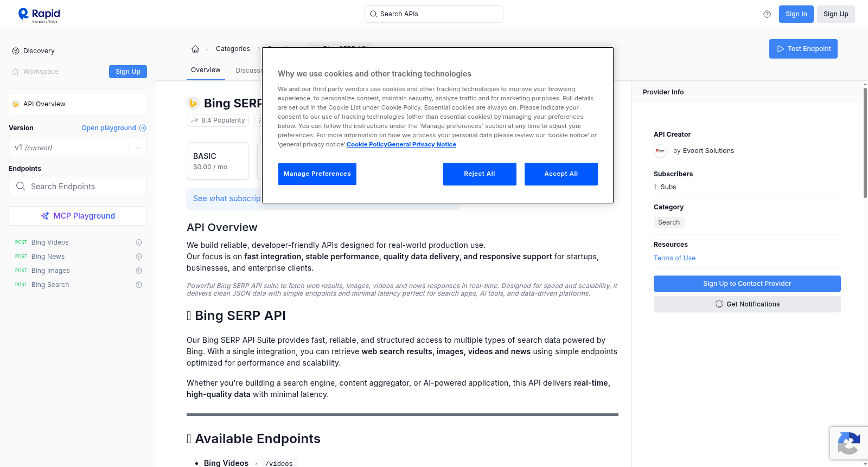Click the Search category tag
Image resolution: width=868 pixels, height=467 pixels.
(x=669, y=222)
